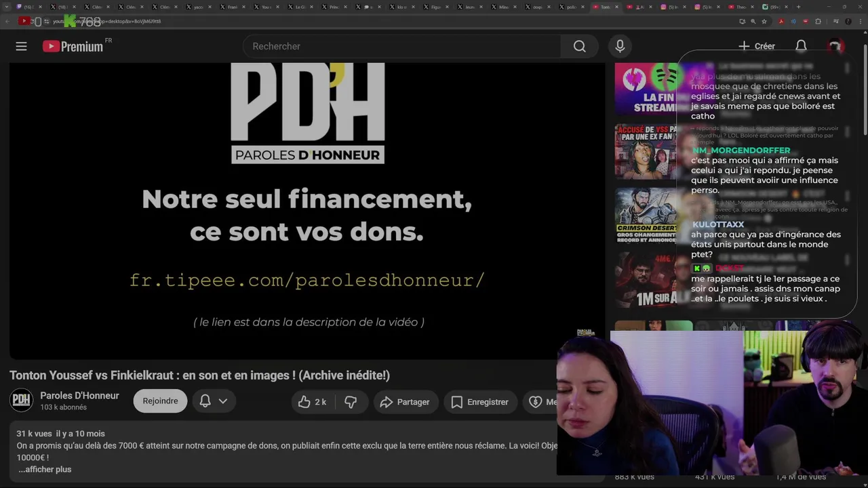Switch to the 'Theo' YouTube tab
The image size is (868, 488).
(741, 7)
